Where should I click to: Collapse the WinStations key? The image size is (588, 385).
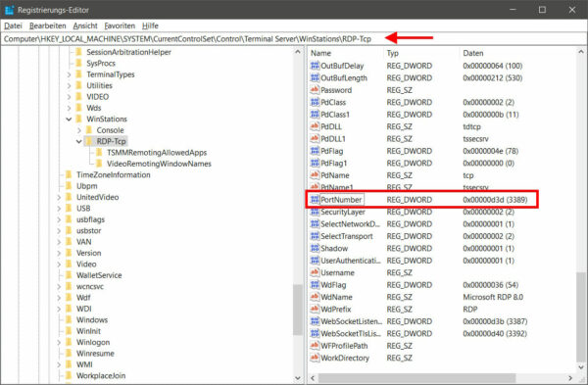(69, 120)
